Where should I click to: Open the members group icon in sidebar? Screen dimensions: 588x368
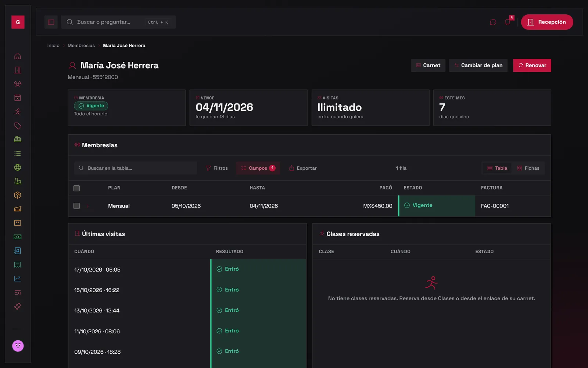click(x=18, y=84)
